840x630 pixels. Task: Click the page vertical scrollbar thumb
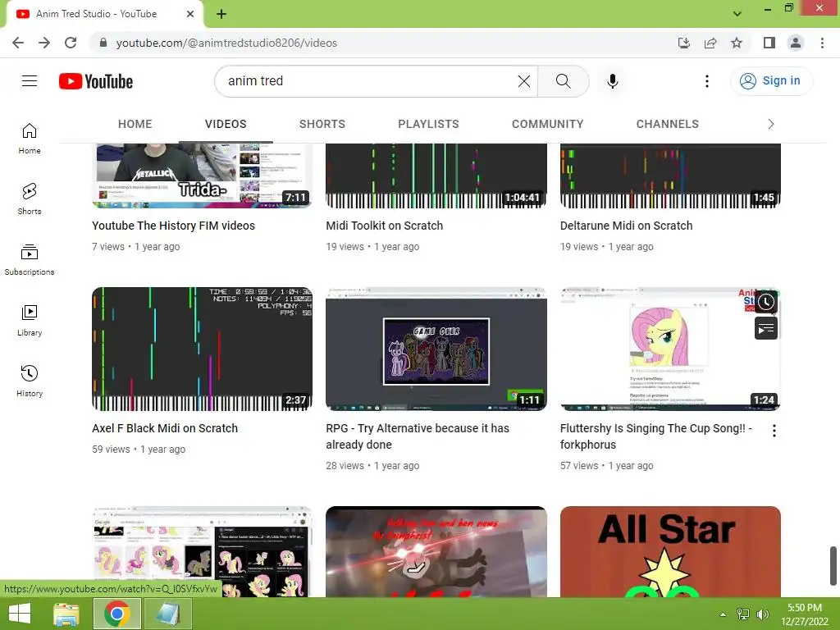833,566
